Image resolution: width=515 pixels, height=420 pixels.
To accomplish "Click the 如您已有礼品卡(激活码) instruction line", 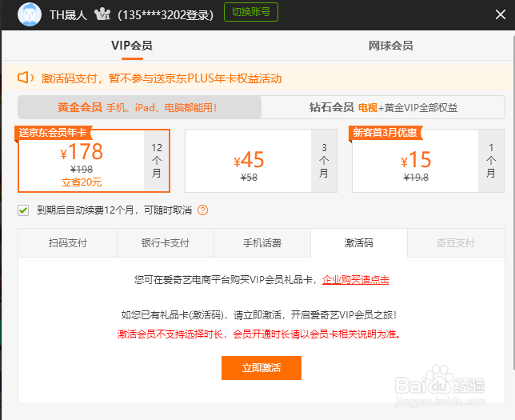I will [259, 315].
